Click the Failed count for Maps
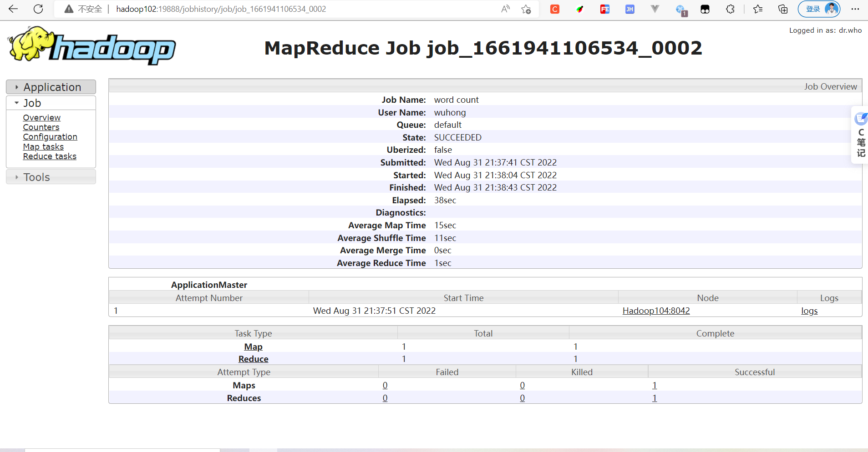 tap(385, 385)
